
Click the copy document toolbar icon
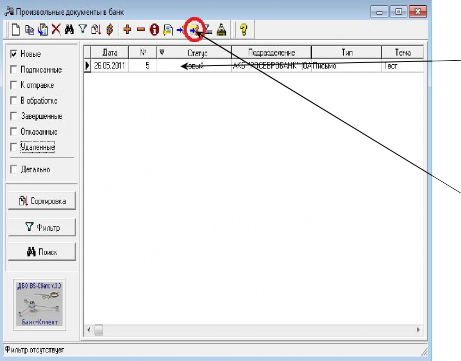(30, 30)
